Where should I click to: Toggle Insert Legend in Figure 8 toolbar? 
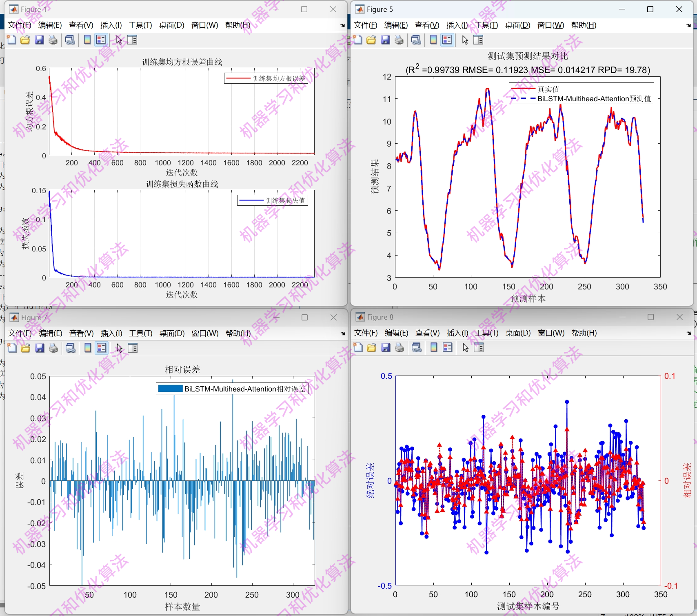click(x=448, y=347)
